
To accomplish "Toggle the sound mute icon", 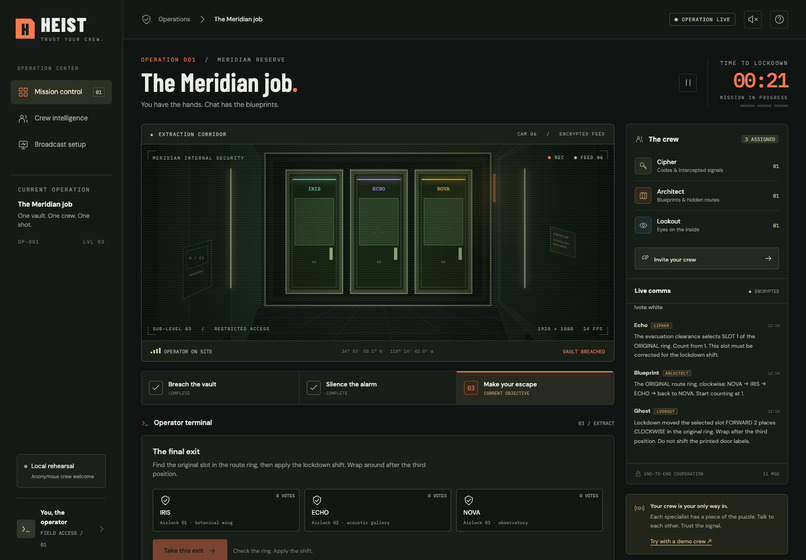I will pyautogui.click(x=753, y=20).
